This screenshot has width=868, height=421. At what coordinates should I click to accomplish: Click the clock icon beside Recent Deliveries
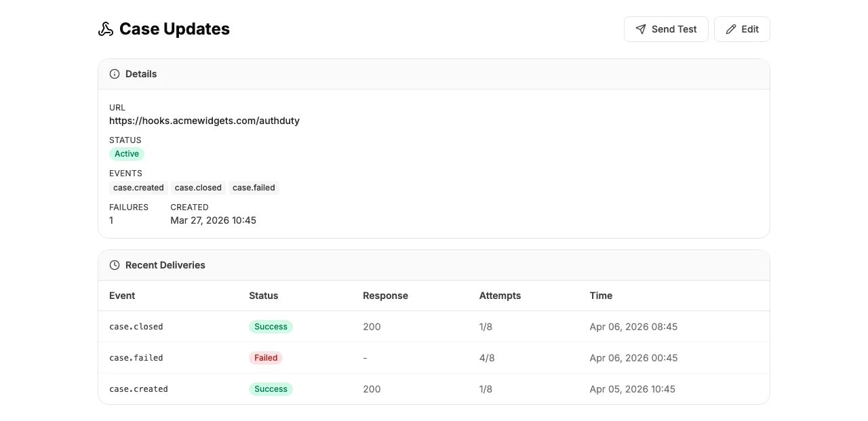click(114, 265)
